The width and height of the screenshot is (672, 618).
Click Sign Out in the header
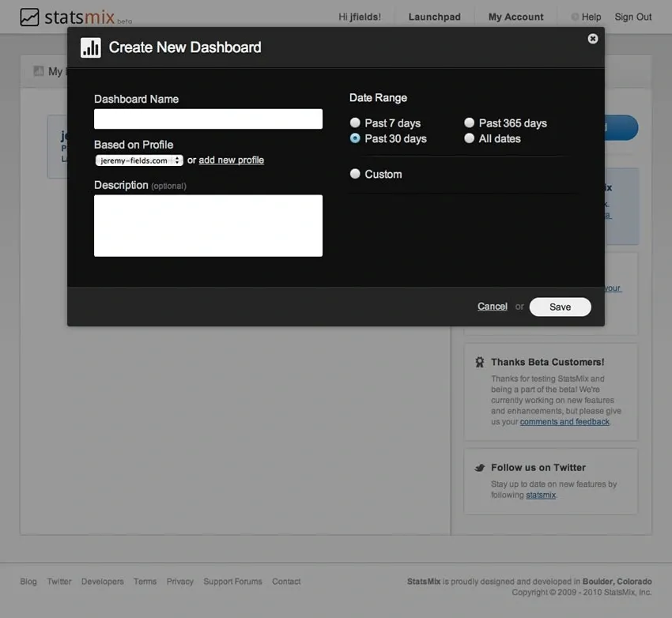632,17
